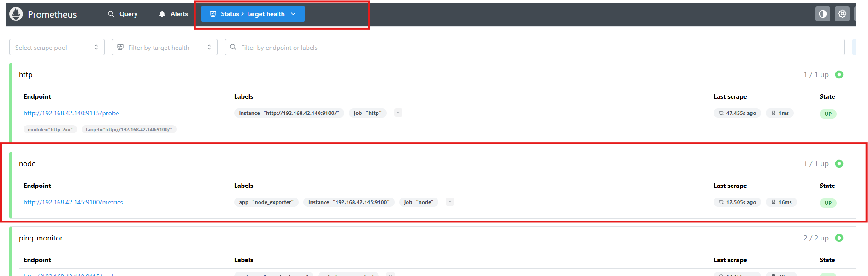This screenshot has height=276, width=868.
Task: Collapse the ping_monitor scrape pool header
Action: (41, 238)
